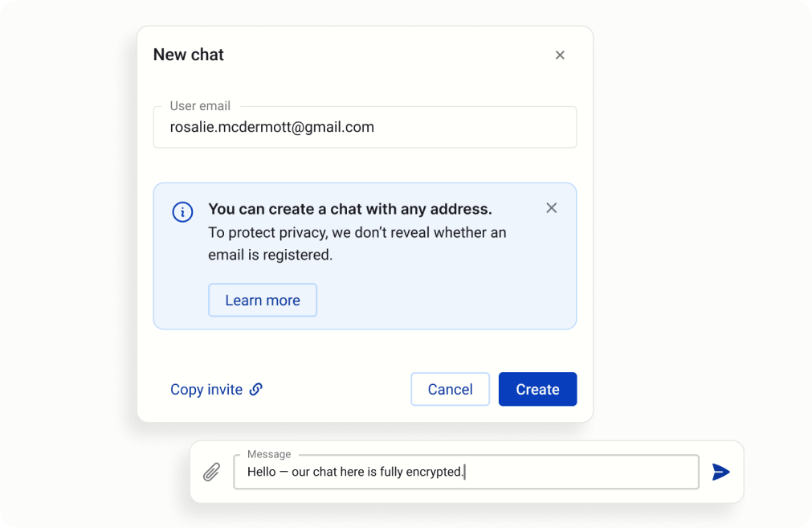Click the rosalie.mcdermott@gmail.com address text
This screenshot has height=528, width=812.
tap(271, 127)
